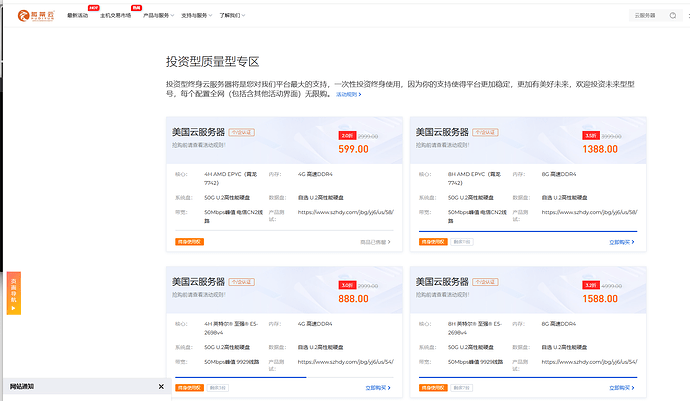Expand the 产品与服务 dropdown menu

click(x=158, y=15)
